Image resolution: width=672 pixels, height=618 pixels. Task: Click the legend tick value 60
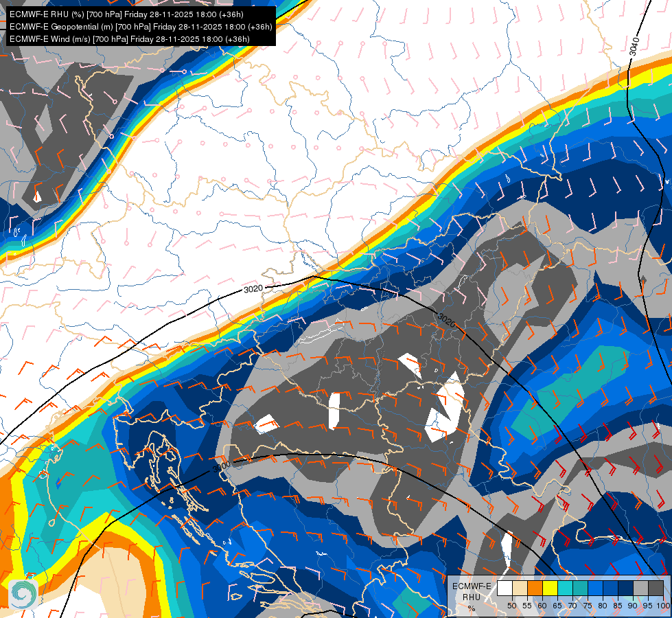pos(542,606)
